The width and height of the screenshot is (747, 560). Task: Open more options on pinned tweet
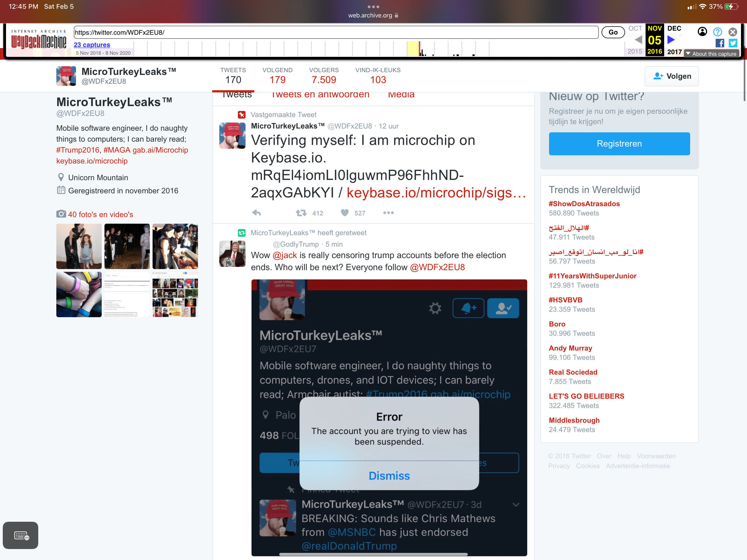tap(388, 213)
